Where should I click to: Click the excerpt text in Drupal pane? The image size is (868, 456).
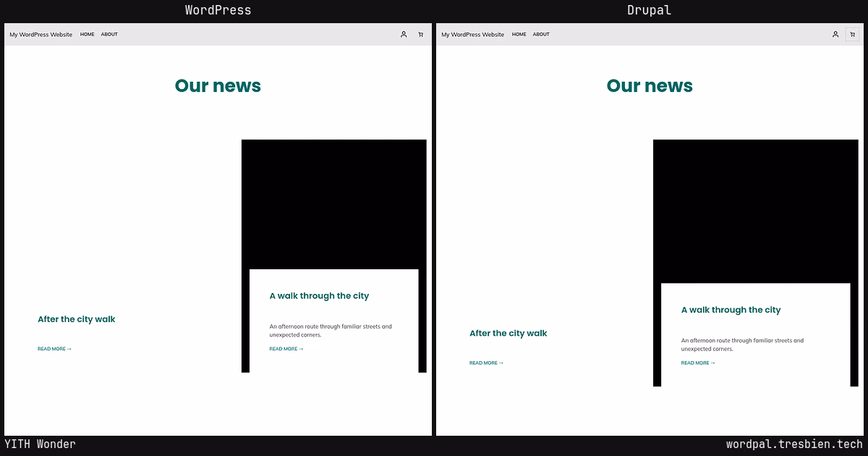click(743, 345)
